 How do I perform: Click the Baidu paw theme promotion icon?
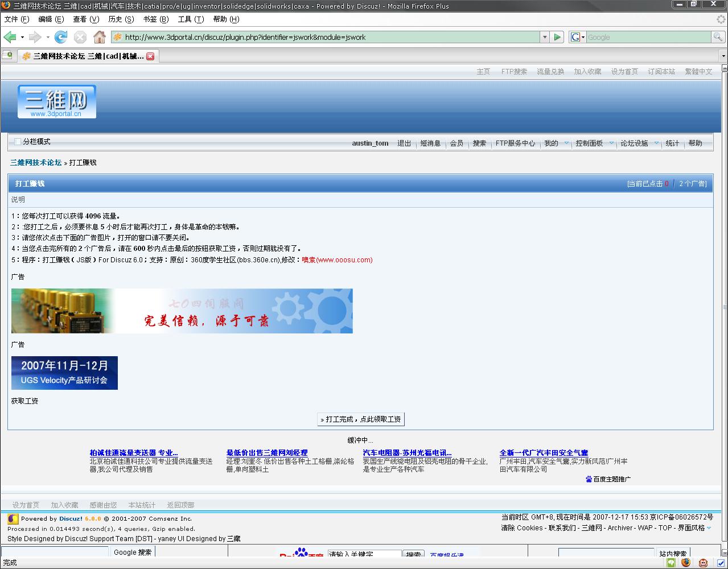tap(589, 479)
